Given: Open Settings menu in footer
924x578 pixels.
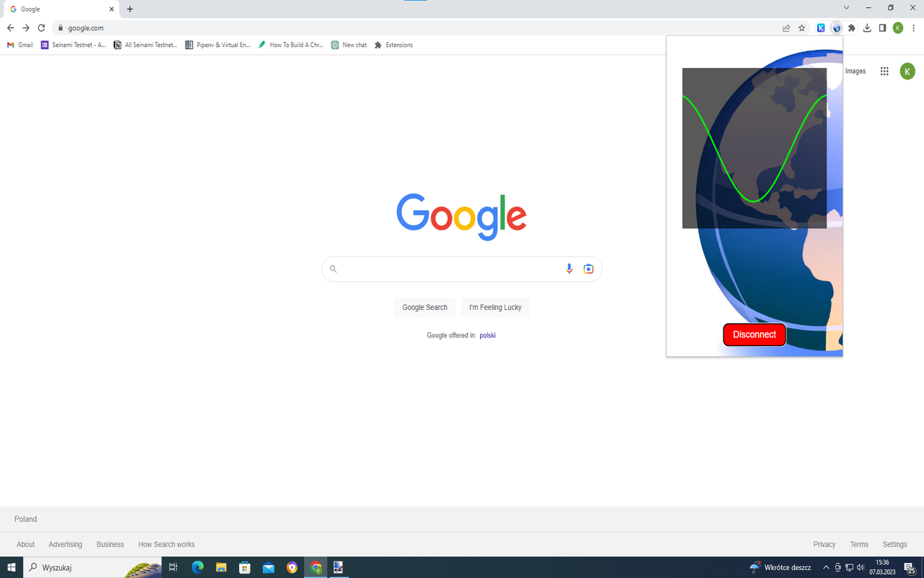Looking at the screenshot, I should tap(894, 544).
